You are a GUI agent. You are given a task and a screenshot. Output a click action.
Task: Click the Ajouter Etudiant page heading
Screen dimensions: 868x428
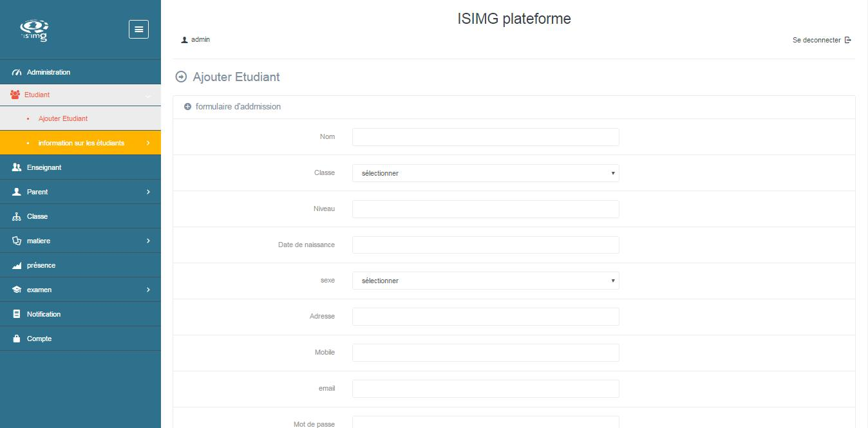(236, 77)
